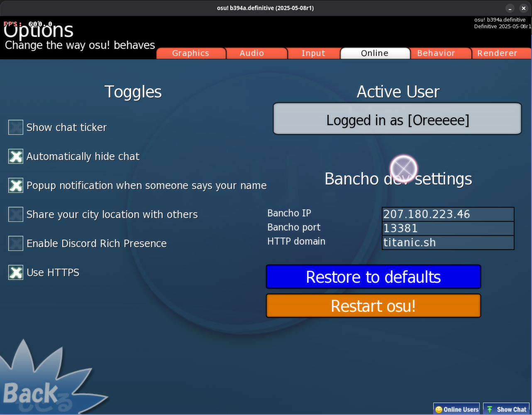Image resolution: width=532 pixels, height=415 pixels.
Task: Disable popup notification when name is mentioned
Action: [x=16, y=185]
